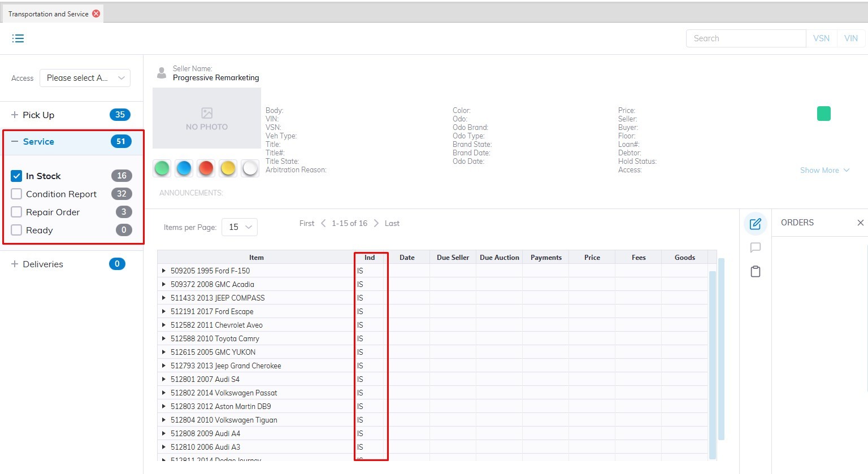Click into the Search input field

[x=745, y=38]
